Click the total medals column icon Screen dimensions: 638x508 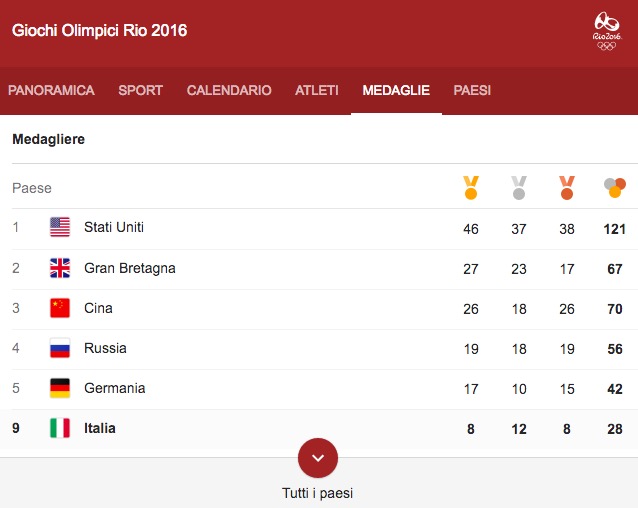pos(615,187)
